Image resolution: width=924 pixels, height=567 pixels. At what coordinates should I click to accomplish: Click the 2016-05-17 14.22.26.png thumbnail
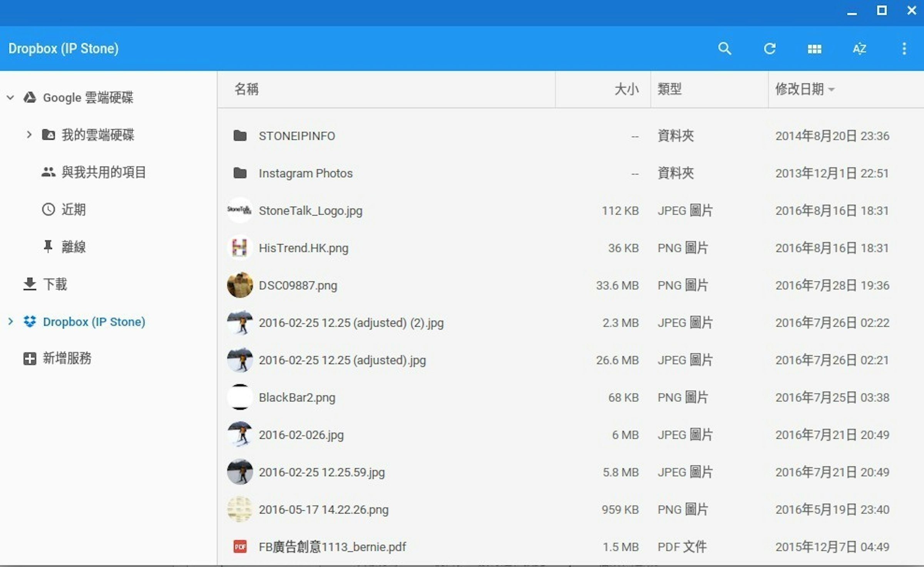(240, 509)
